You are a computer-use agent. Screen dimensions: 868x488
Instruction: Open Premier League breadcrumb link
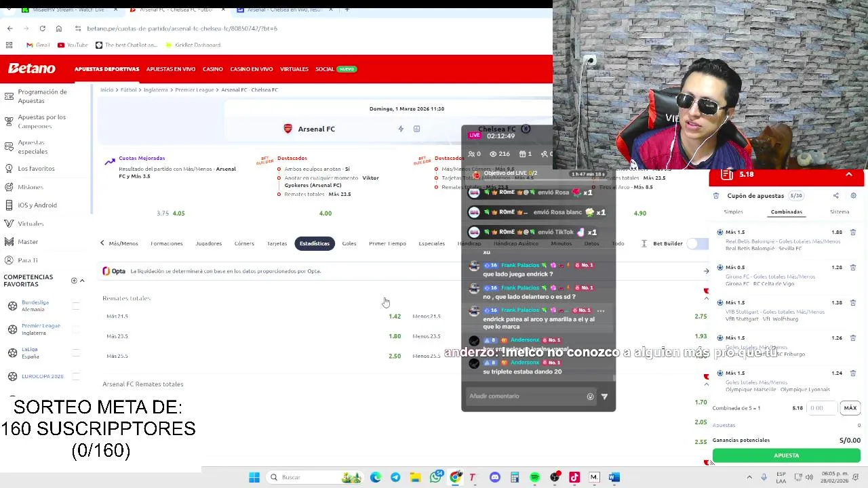point(195,90)
